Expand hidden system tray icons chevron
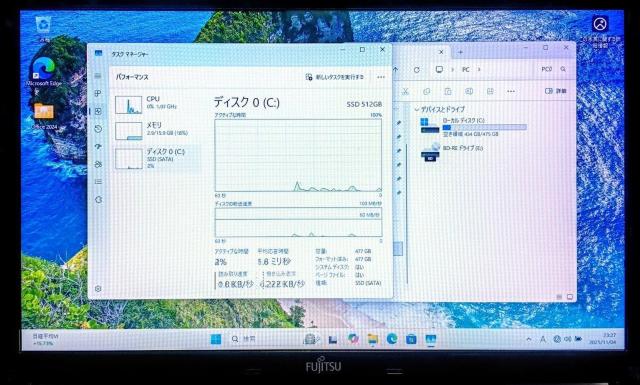This screenshot has height=385, width=640. tap(529, 339)
